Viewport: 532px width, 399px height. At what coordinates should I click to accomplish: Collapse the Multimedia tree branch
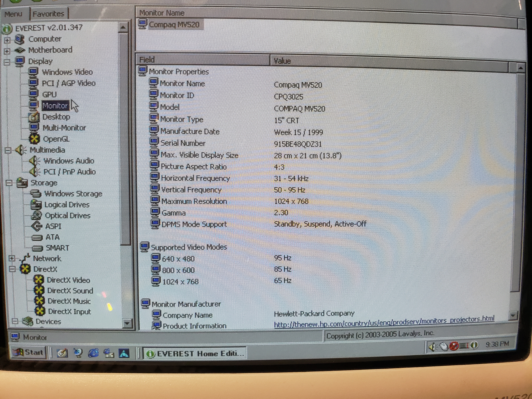pyautogui.click(x=8, y=151)
